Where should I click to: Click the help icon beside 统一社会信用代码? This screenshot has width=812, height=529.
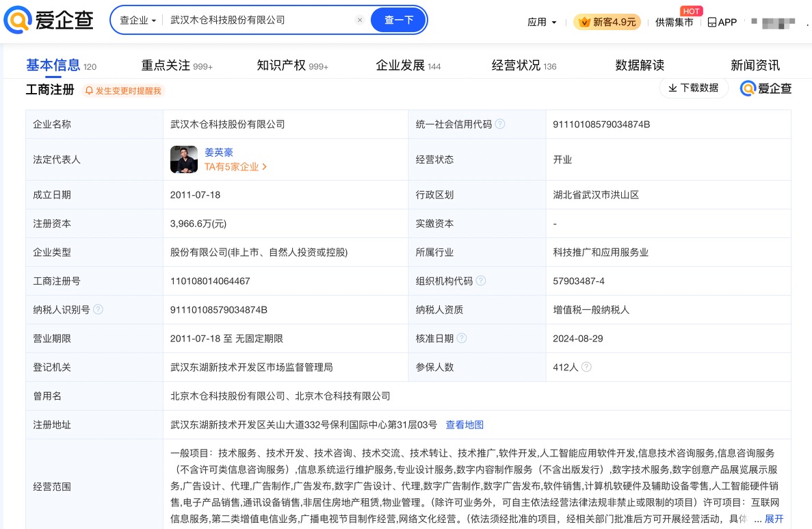[500, 124]
